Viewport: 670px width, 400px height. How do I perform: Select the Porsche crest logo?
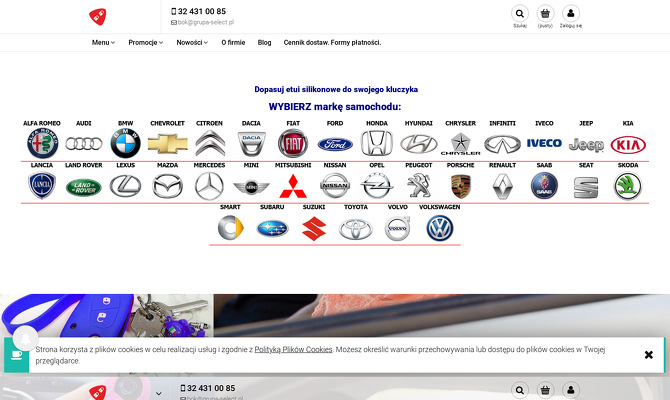pos(461,186)
